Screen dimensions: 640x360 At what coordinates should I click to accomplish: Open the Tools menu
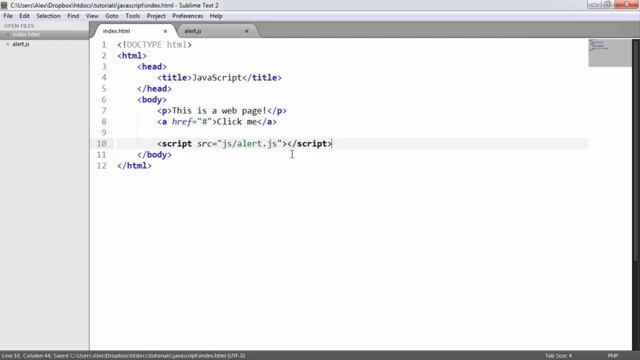[x=132, y=16]
